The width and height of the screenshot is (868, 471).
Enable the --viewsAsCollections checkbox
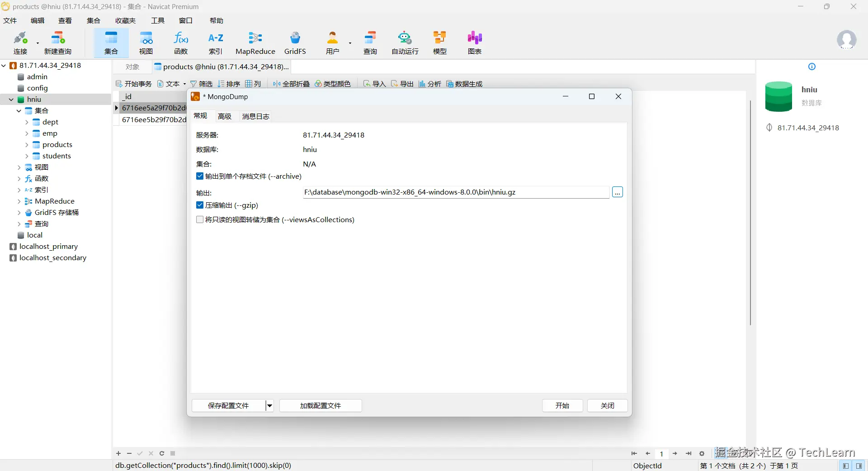coord(200,220)
